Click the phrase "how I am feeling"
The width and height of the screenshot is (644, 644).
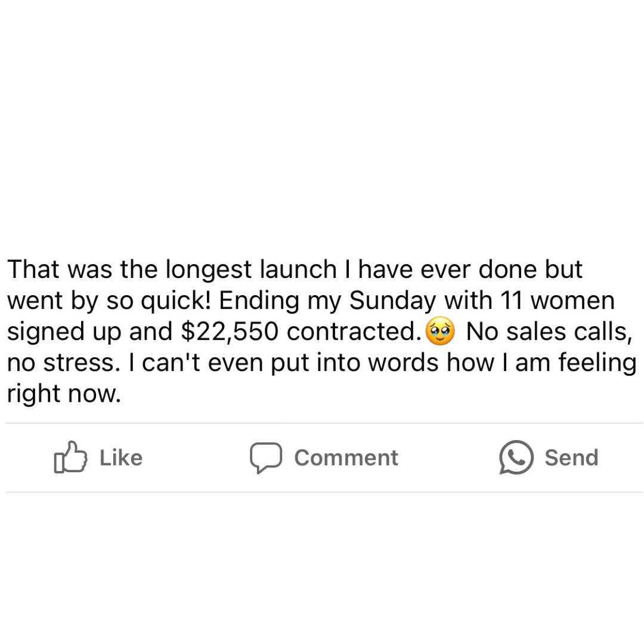[541, 364]
